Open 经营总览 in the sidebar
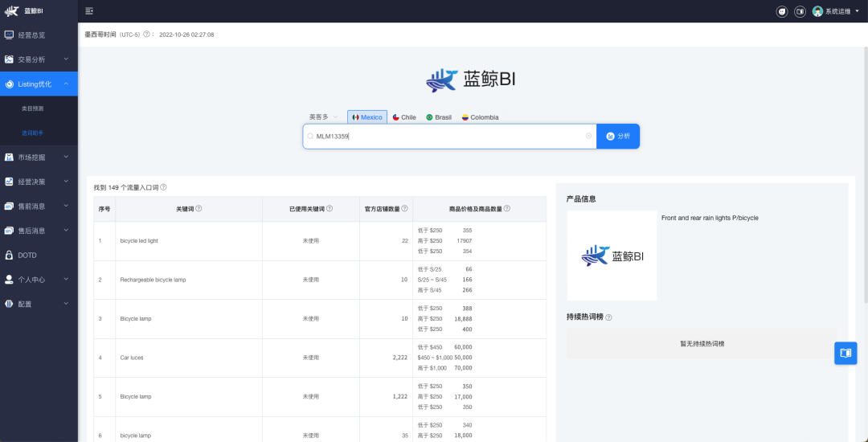This screenshot has width=868, height=442. coord(39,35)
